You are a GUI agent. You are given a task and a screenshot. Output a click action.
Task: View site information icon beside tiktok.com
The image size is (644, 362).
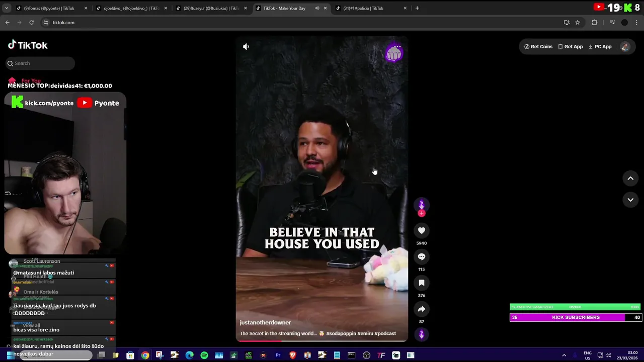46,23
